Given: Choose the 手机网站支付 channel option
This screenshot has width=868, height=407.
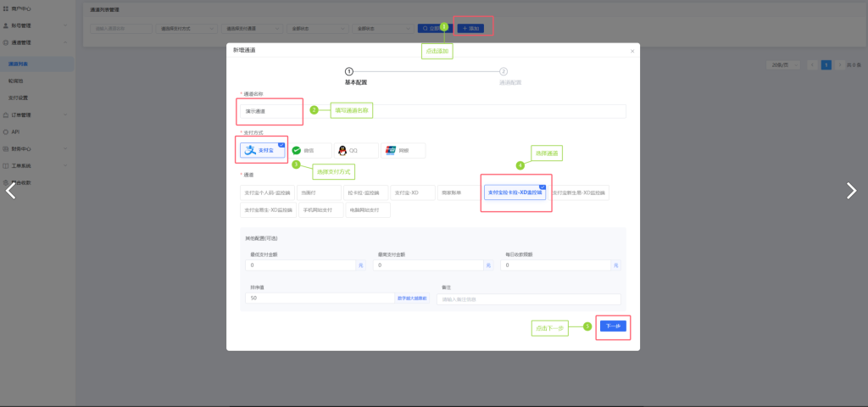Looking at the screenshot, I should point(322,209).
